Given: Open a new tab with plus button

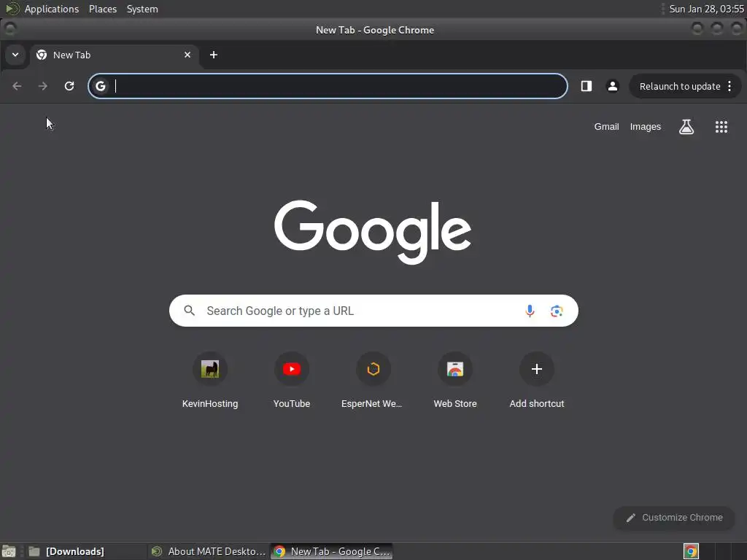Looking at the screenshot, I should (214, 55).
